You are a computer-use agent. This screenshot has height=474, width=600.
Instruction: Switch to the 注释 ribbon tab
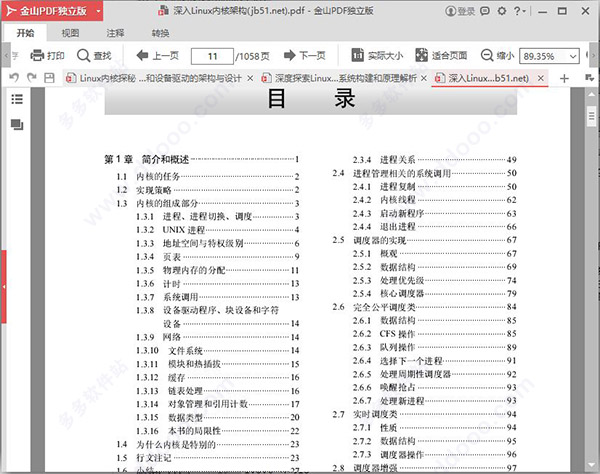pyautogui.click(x=115, y=33)
